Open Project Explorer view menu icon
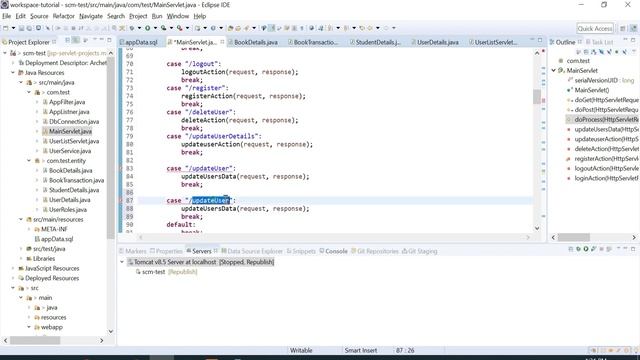Image resolution: width=640 pixels, height=360 pixels. (x=95, y=39)
